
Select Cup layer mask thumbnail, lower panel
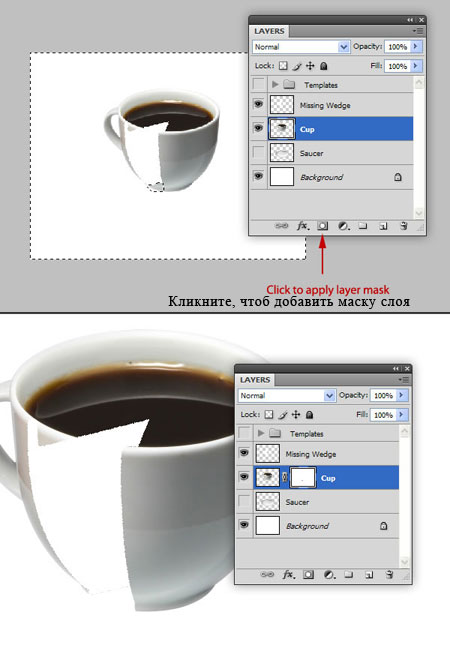[x=303, y=478]
